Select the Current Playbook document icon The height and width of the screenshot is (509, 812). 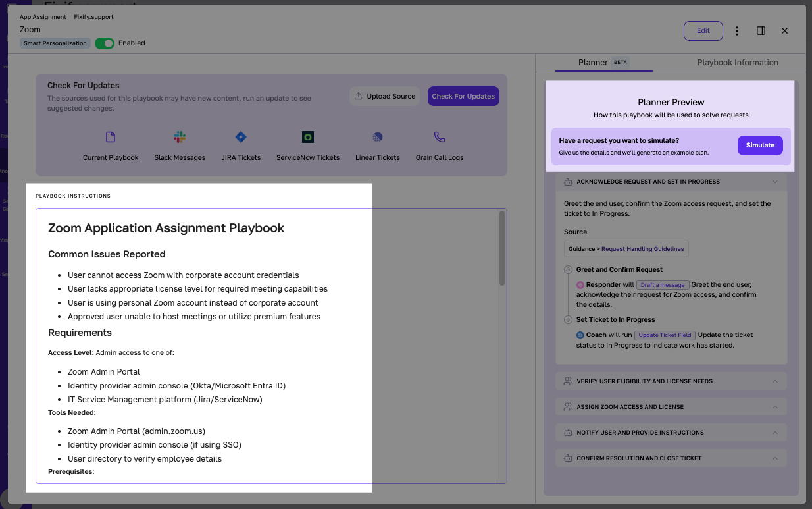pos(111,137)
